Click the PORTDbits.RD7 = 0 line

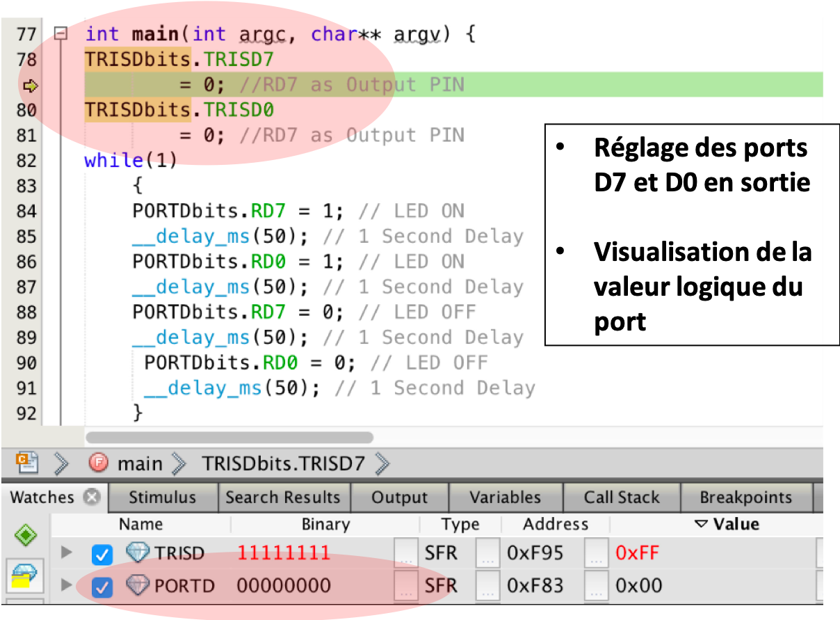238,312
